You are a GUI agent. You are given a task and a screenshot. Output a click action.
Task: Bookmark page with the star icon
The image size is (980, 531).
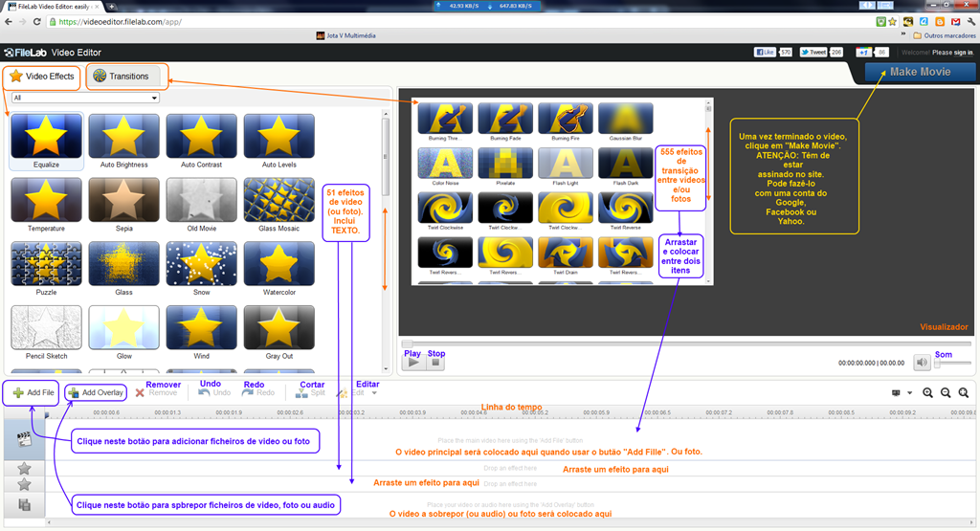tap(893, 22)
